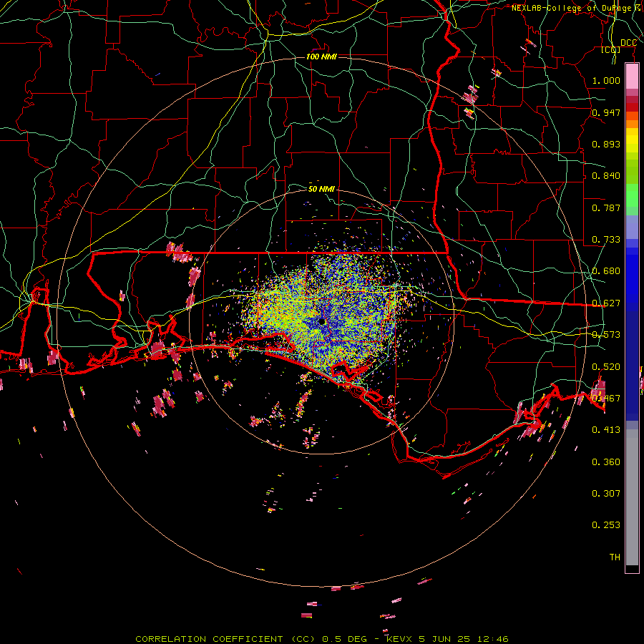Viewport: 644px width, 644px height.
Task: Click the 0.733 legend value
Action: point(606,240)
